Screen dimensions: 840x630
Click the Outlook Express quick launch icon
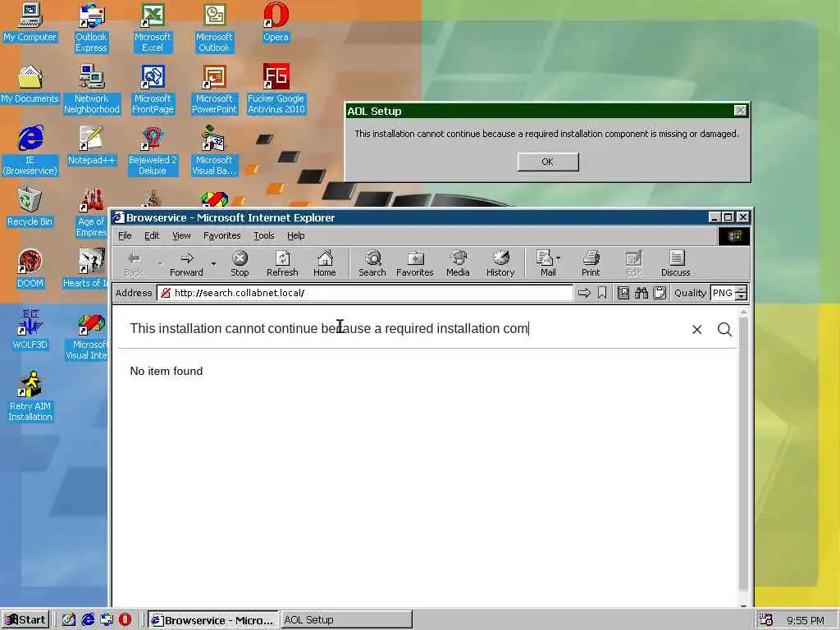click(107, 620)
